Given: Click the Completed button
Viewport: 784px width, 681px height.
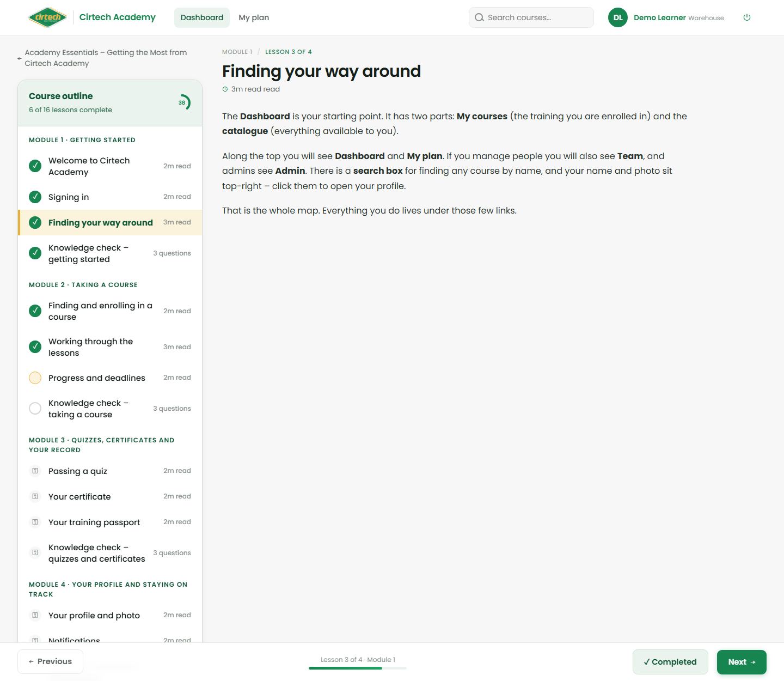Looking at the screenshot, I should [x=670, y=662].
